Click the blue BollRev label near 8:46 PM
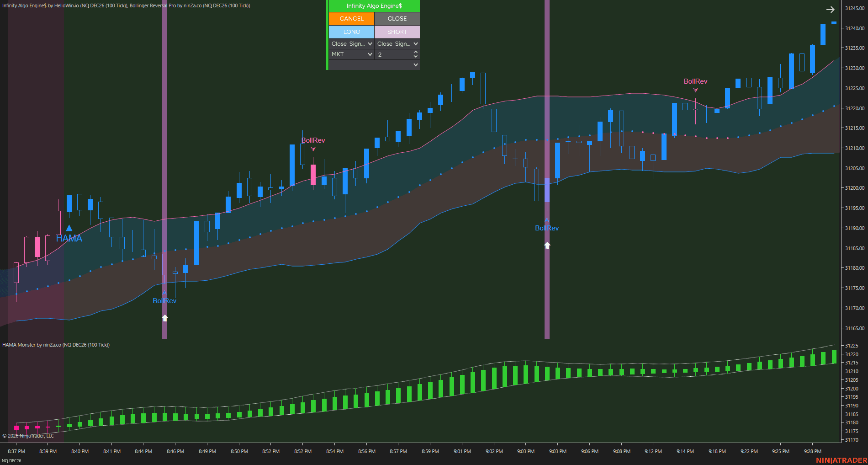The image size is (868, 465). coord(164,301)
